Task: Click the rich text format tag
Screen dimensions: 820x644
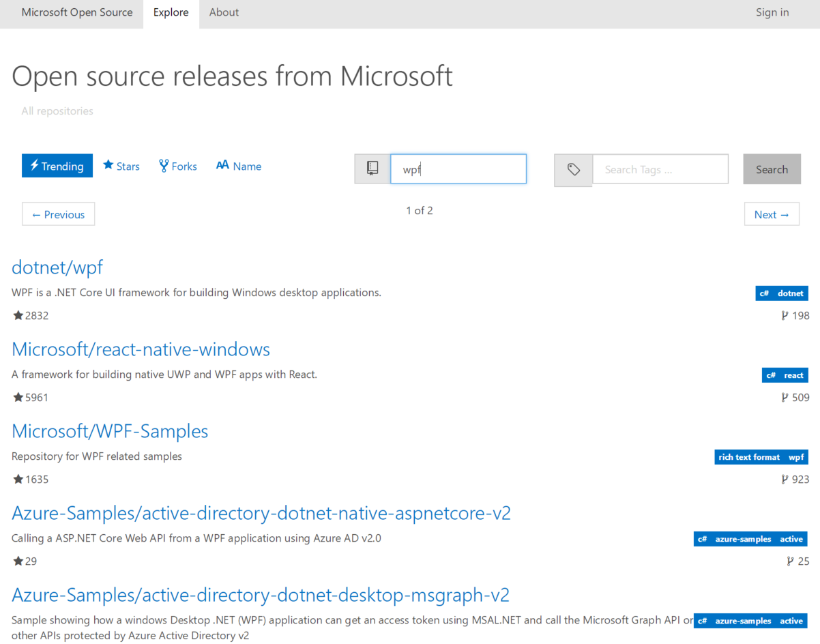Action: [x=749, y=457]
